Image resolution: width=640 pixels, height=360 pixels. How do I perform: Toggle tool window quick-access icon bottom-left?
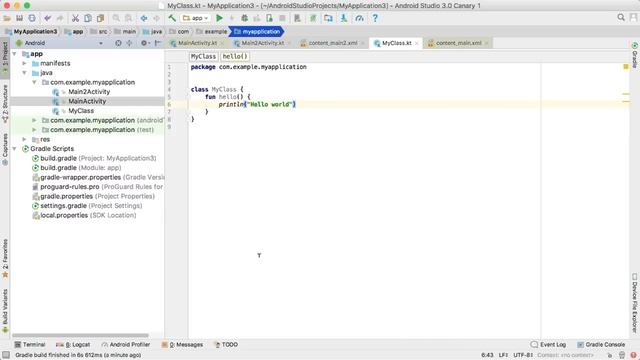(5, 355)
